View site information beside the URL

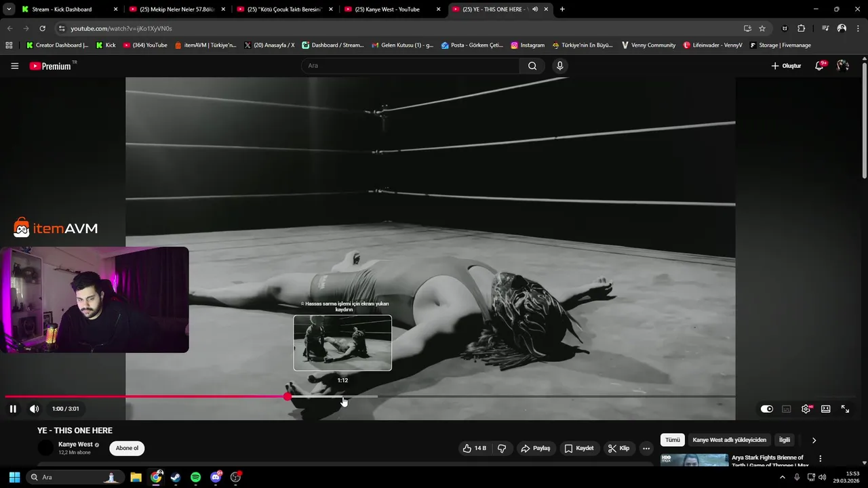62,28
